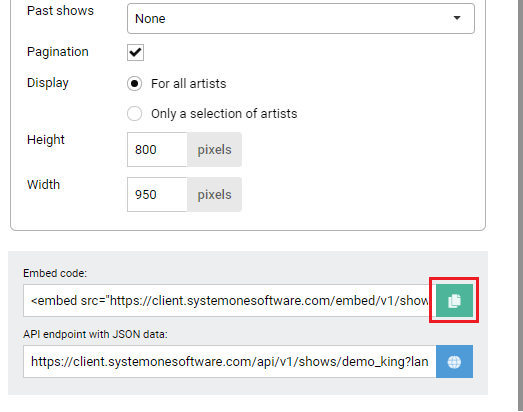Screen dimensions: 523x412
Task: Focus the Height field showing 800
Action: coord(157,149)
